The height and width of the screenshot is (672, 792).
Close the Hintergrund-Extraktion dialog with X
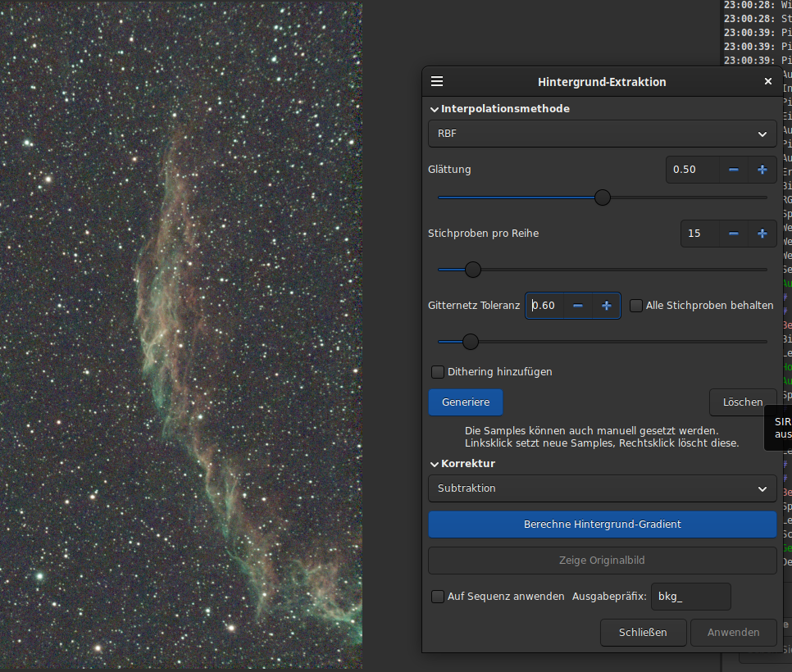[768, 82]
